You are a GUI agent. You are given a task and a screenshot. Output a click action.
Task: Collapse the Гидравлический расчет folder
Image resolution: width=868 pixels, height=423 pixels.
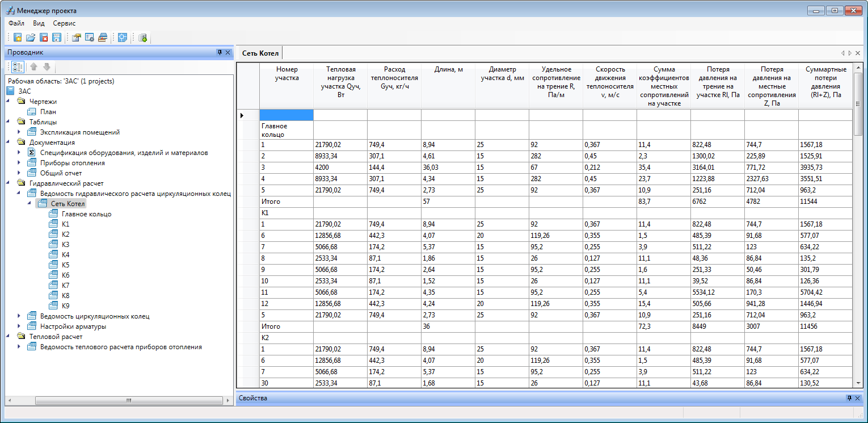click(x=8, y=183)
